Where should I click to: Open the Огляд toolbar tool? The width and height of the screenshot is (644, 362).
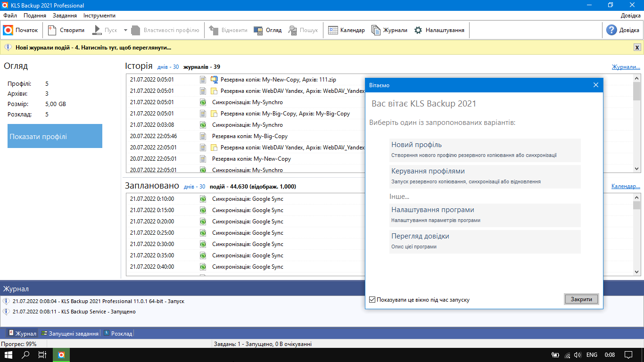click(267, 30)
